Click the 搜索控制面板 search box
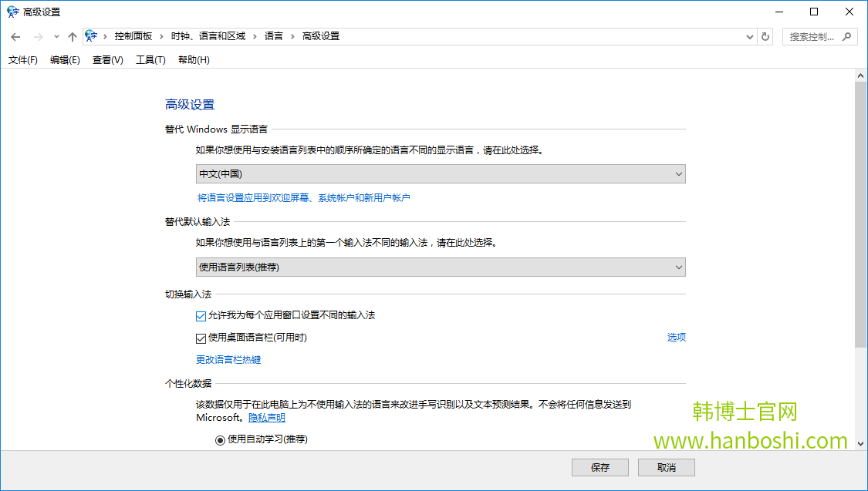Image resolution: width=868 pixels, height=491 pixels. point(812,36)
